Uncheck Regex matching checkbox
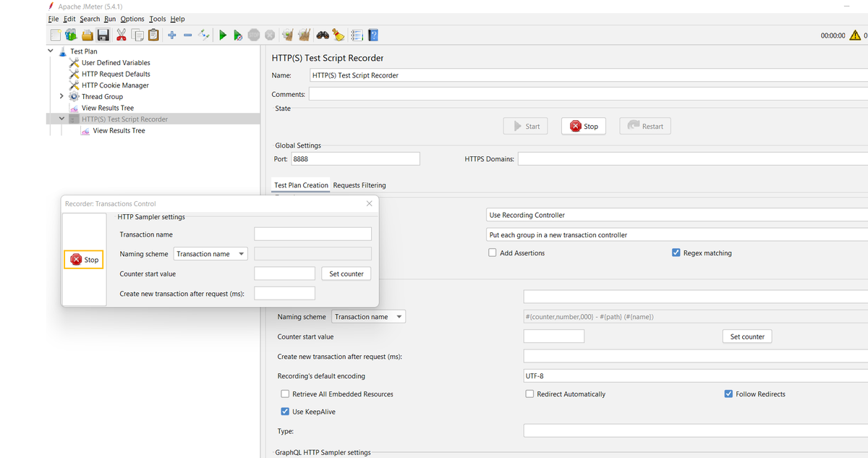The height and width of the screenshot is (458, 868). tap(676, 253)
